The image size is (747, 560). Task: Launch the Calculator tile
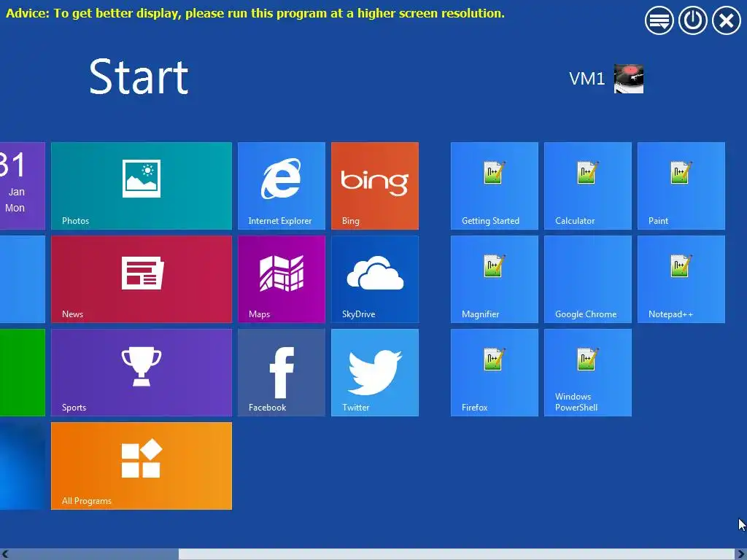(588, 186)
